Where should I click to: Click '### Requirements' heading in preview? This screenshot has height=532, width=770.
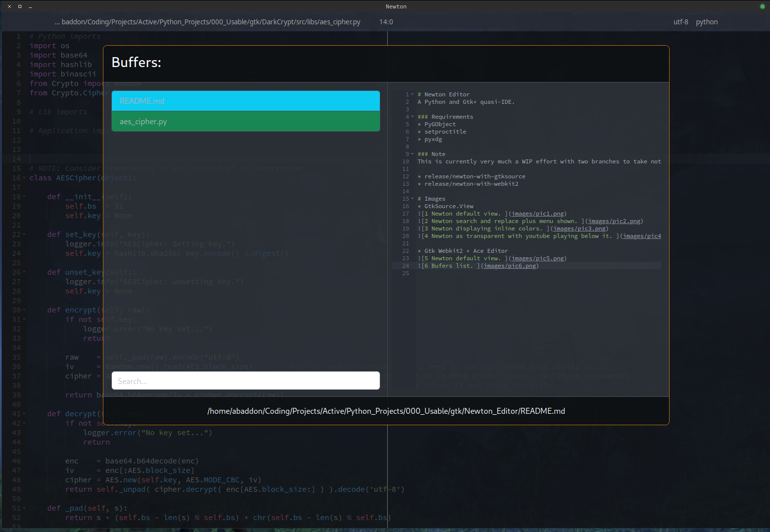pos(445,117)
